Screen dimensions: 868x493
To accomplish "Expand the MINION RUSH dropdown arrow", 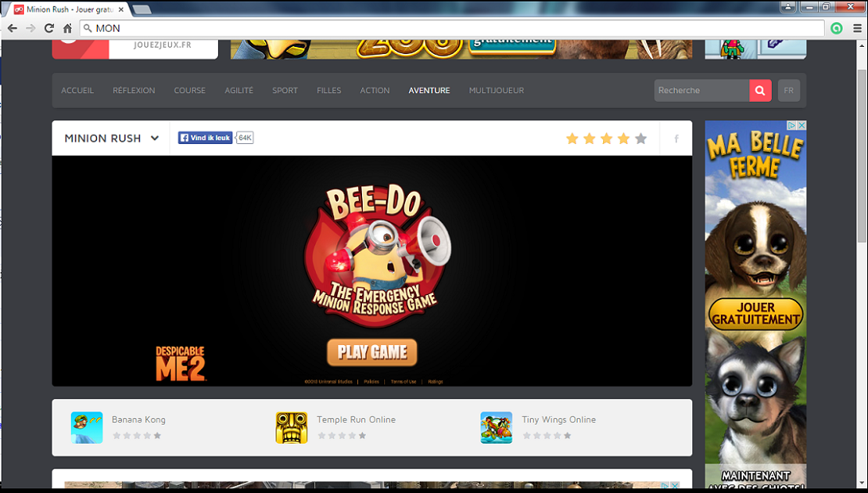I will (x=154, y=138).
